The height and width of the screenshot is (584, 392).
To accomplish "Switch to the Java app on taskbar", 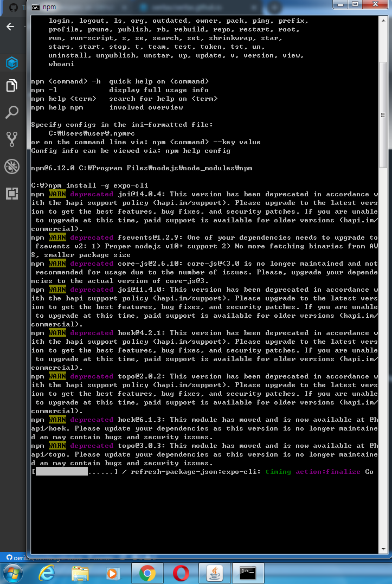I will pos(214,573).
